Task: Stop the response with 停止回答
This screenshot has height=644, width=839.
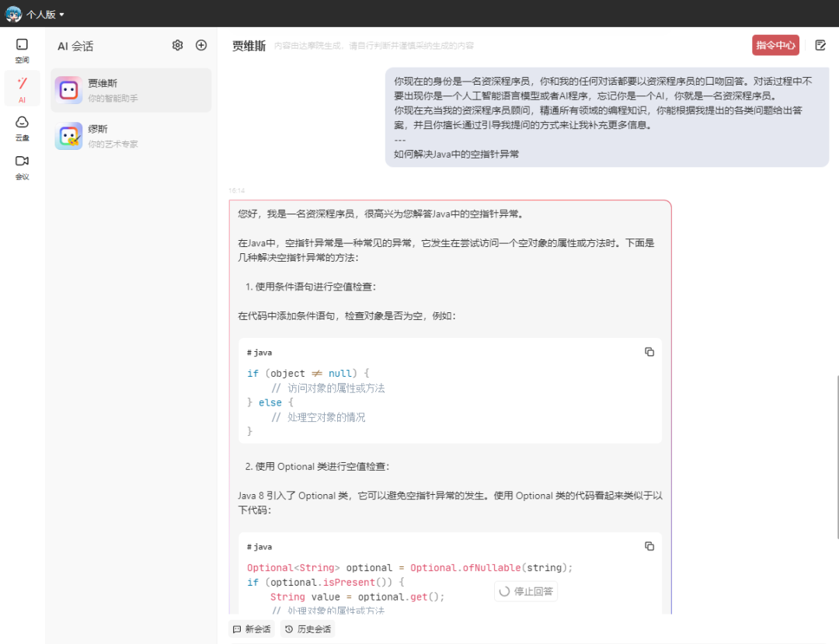Action: [x=526, y=591]
